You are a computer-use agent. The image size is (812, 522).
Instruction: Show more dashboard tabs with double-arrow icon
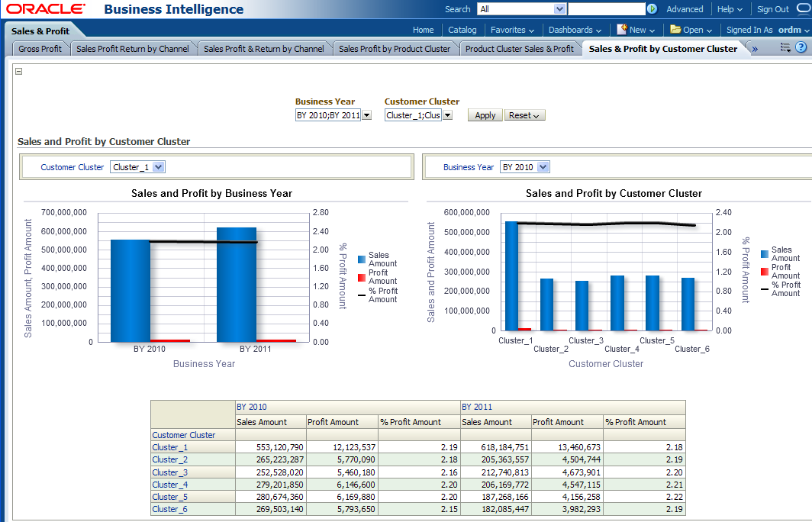point(755,49)
